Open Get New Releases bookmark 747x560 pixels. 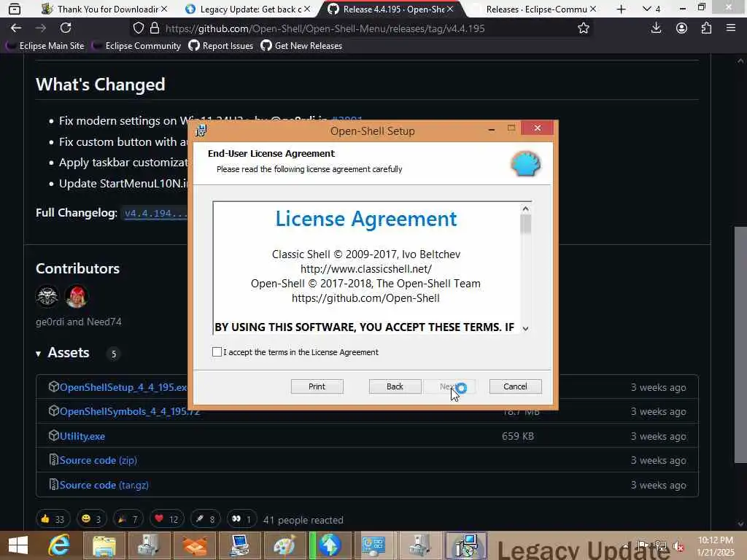pyautogui.click(x=301, y=46)
